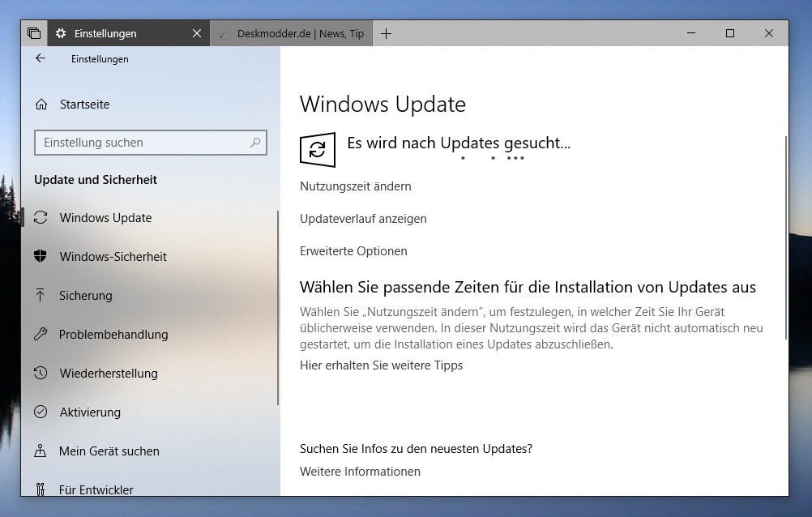Click the Sicherung upload arrow icon
The image size is (812, 517).
pos(41,295)
